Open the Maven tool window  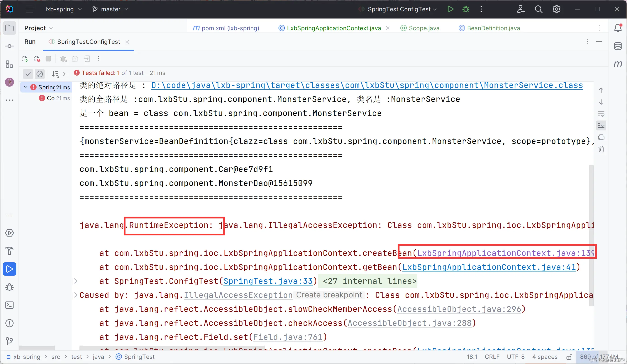point(618,64)
